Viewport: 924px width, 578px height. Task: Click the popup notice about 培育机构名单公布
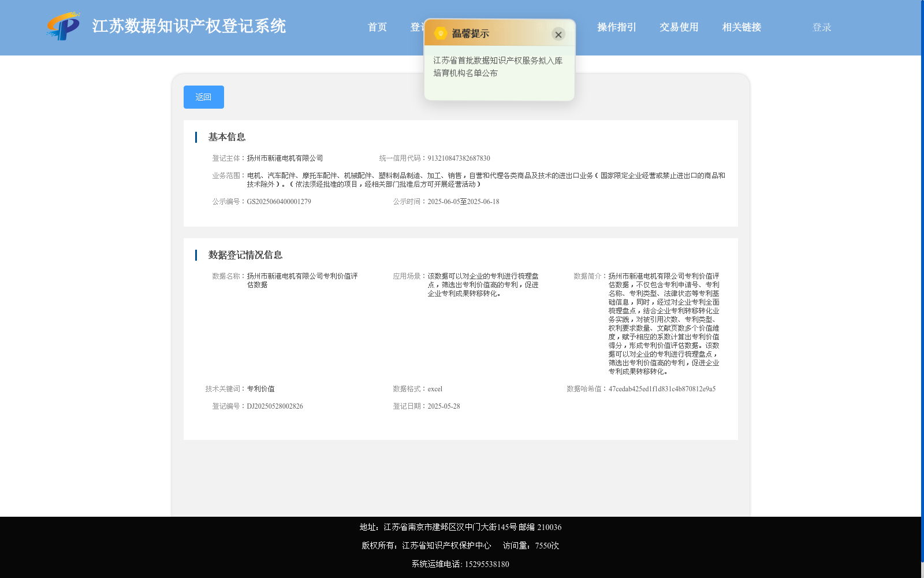tap(498, 66)
